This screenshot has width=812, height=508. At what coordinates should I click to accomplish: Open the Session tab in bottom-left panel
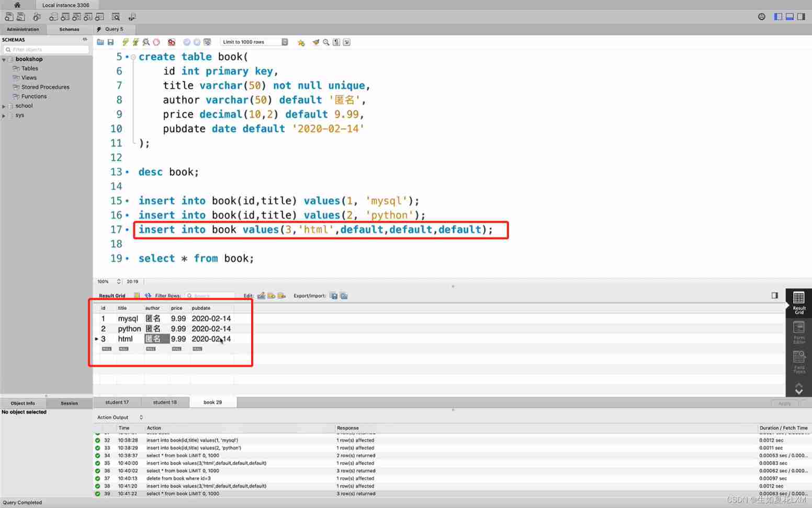[x=69, y=403]
